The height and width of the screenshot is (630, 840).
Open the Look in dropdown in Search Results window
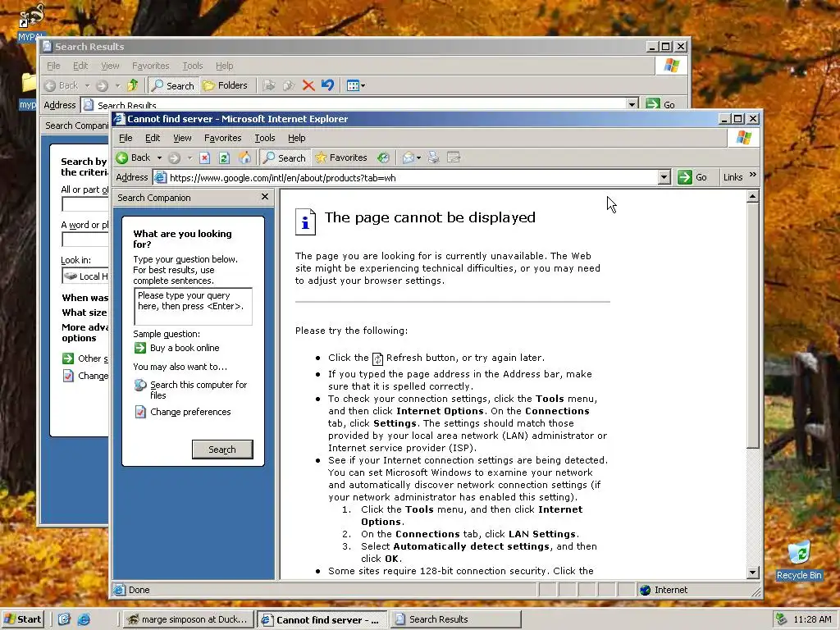click(x=85, y=276)
